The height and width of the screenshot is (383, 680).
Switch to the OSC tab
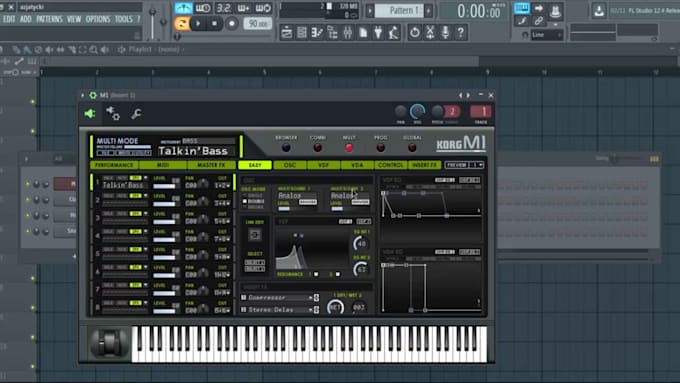click(x=289, y=165)
